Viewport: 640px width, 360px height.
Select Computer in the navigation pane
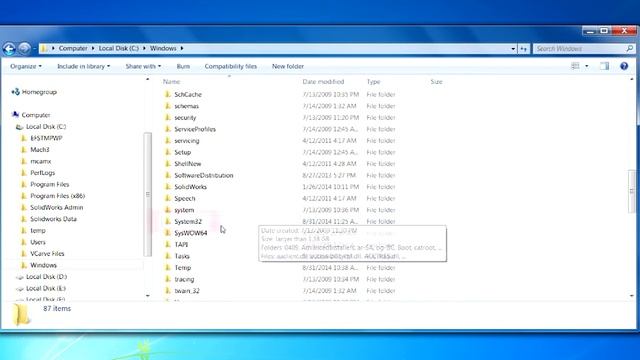36,115
